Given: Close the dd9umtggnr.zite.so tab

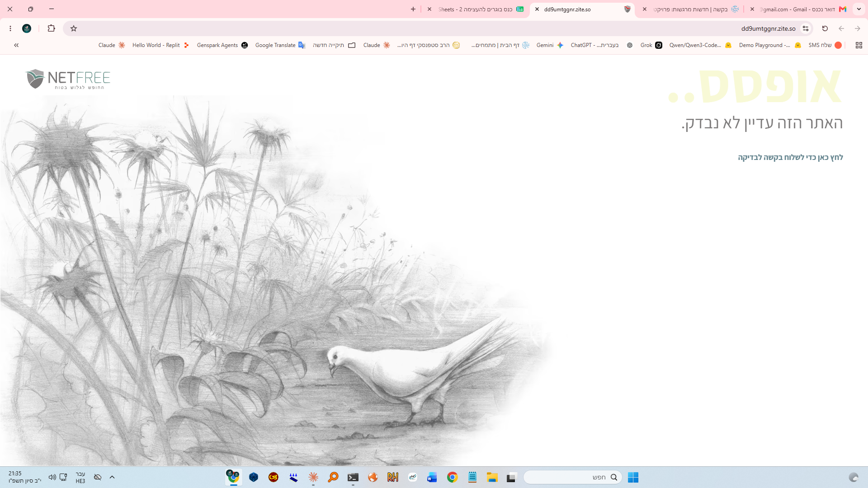Looking at the screenshot, I should (537, 9).
